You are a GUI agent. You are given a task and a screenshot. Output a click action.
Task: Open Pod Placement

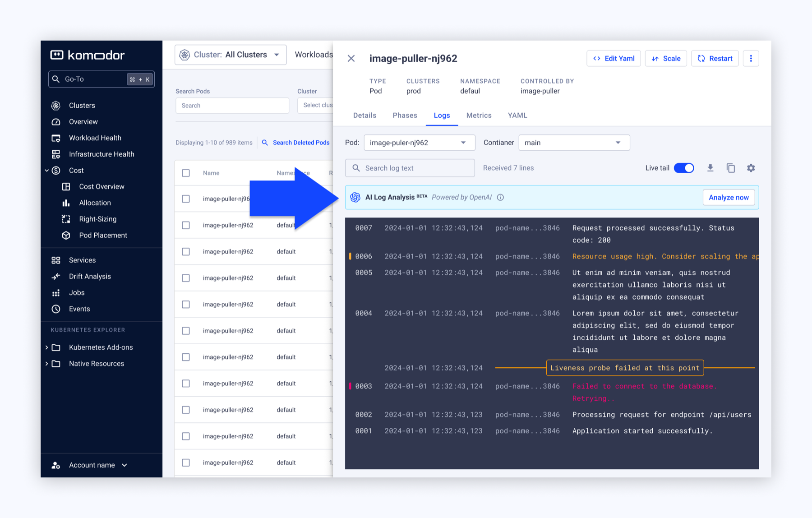[103, 236]
